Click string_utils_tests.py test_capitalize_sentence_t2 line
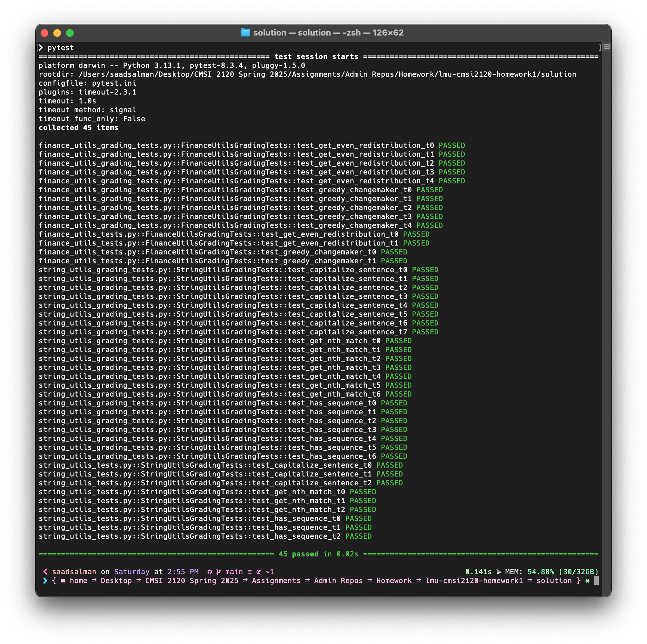647x644 pixels. [x=221, y=483]
